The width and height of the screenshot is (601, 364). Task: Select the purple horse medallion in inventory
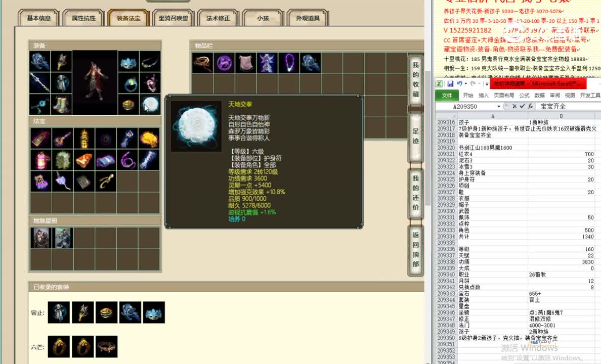click(x=224, y=63)
